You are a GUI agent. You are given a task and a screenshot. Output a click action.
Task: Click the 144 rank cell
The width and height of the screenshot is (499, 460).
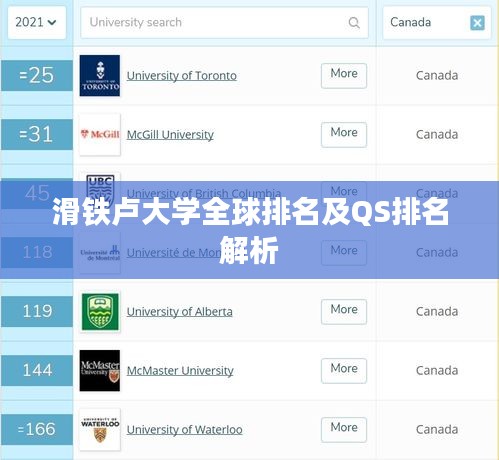[x=37, y=371]
